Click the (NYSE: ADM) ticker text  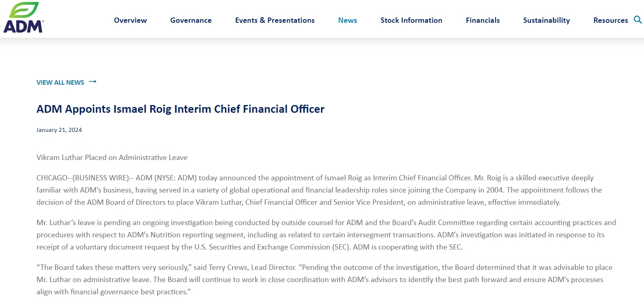[175, 178]
